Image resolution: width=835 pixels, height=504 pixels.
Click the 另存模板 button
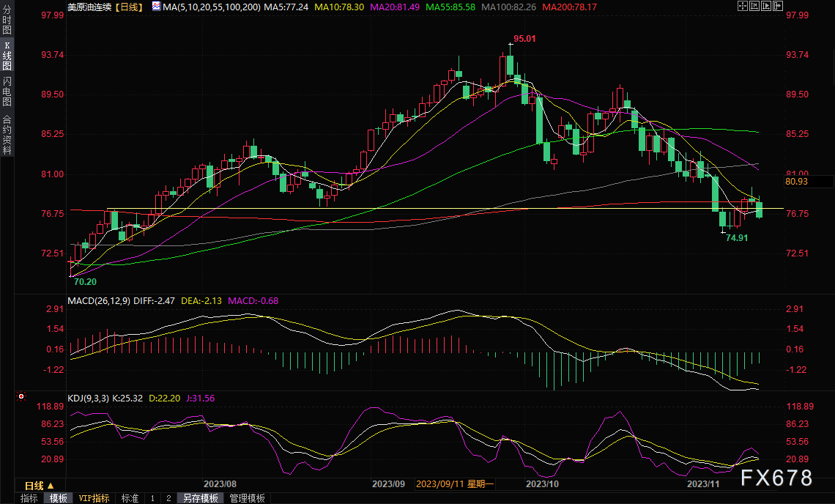201,498
